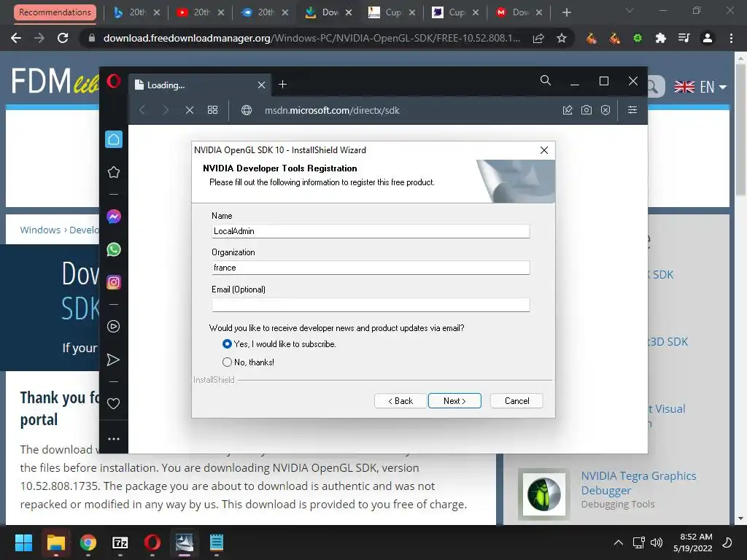
Task: Click the Next button in InstallShield wizard
Action: click(x=454, y=401)
